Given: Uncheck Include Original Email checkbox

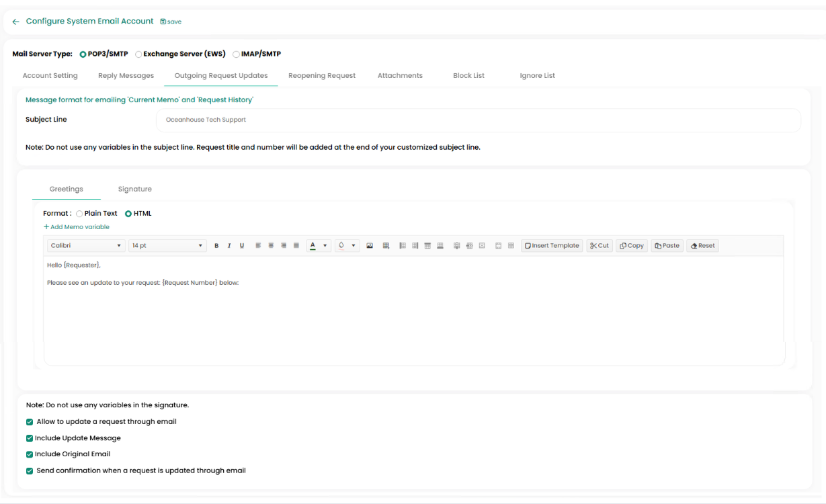Looking at the screenshot, I should click(x=30, y=454).
